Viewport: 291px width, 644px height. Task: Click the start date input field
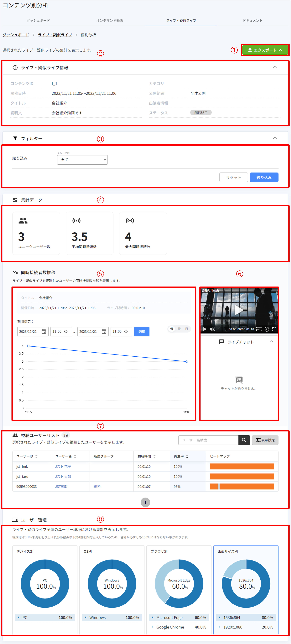click(33, 332)
